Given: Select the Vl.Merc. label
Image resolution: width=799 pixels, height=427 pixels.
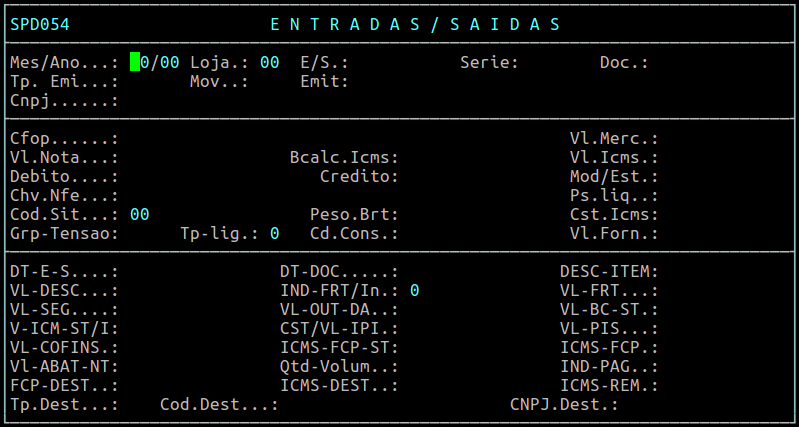Looking at the screenshot, I should pyautogui.click(x=614, y=138).
